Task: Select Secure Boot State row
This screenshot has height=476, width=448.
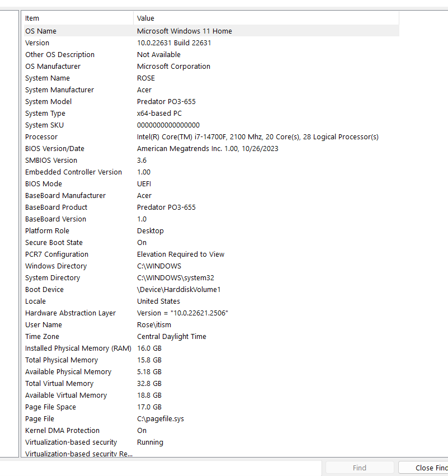Action: point(211,242)
